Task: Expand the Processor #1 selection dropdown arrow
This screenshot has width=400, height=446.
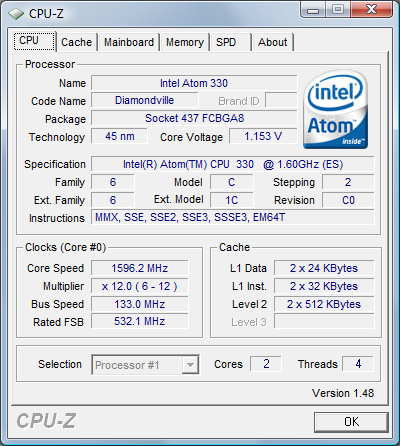Action: tap(190, 365)
